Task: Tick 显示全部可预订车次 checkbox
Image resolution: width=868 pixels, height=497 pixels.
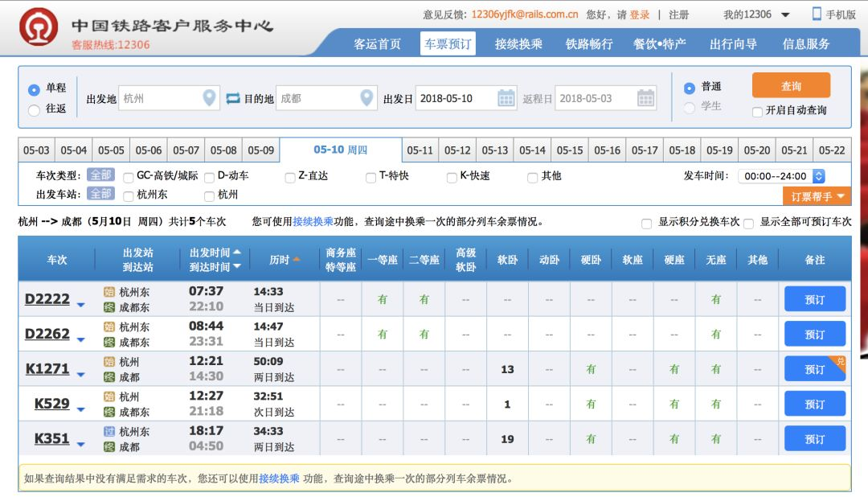Action: pos(749,223)
